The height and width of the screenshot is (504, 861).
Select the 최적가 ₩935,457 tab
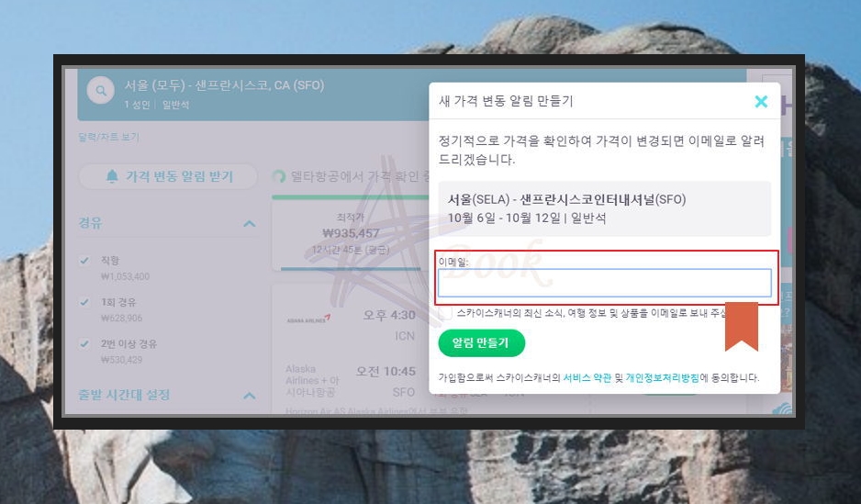click(351, 234)
